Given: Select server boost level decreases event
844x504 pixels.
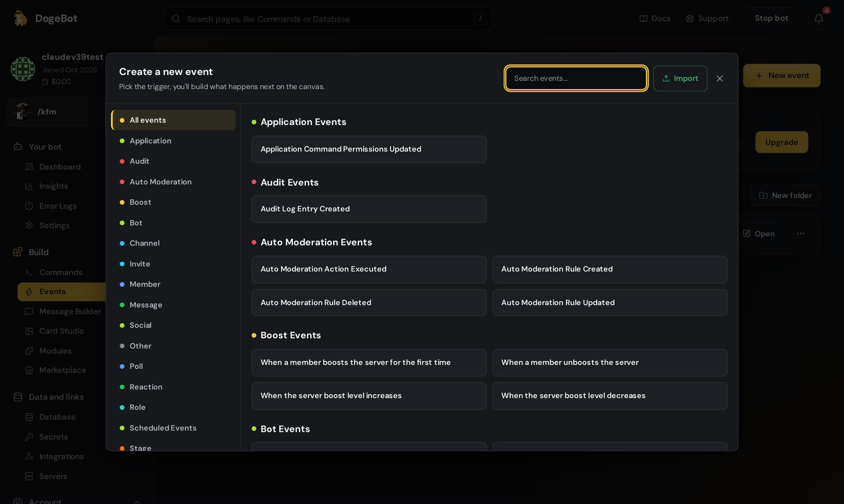Looking at the screenshot, I should (x=610, y=396).
